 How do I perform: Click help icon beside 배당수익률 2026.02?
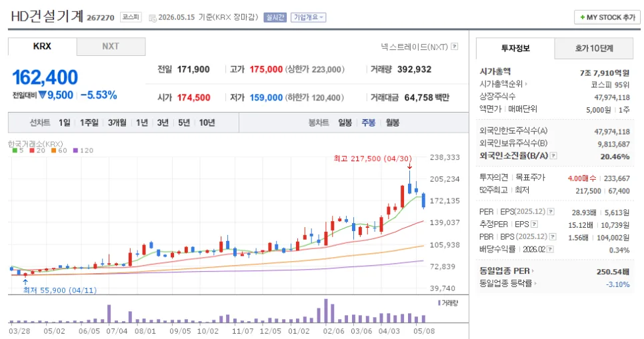pos(551,249)
